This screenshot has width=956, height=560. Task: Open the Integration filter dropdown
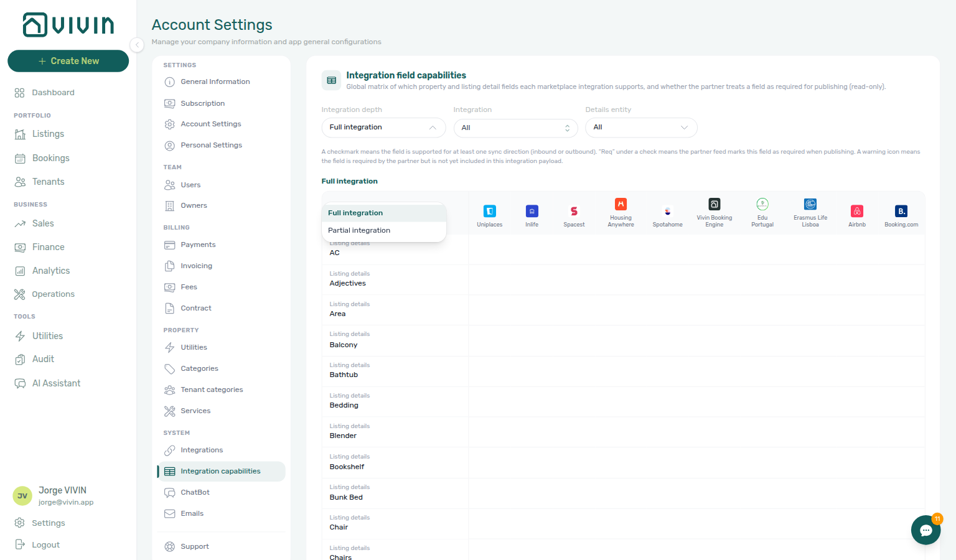[515, 128]
